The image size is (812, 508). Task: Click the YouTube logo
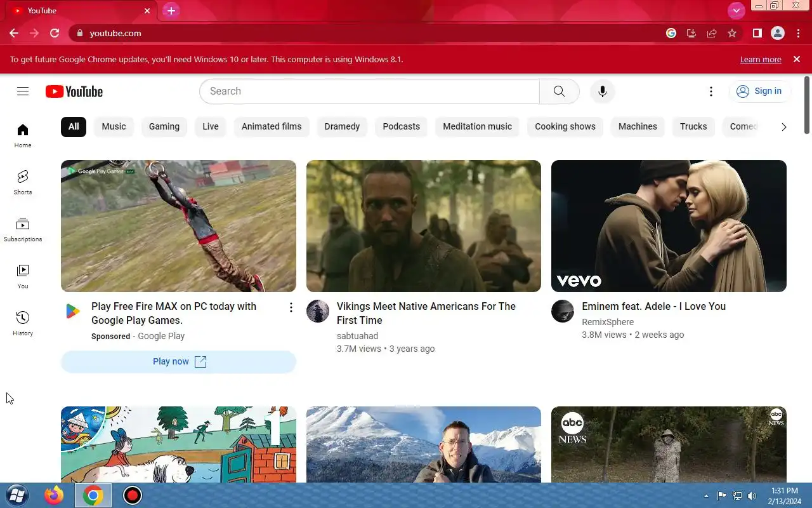coord(74,91)
